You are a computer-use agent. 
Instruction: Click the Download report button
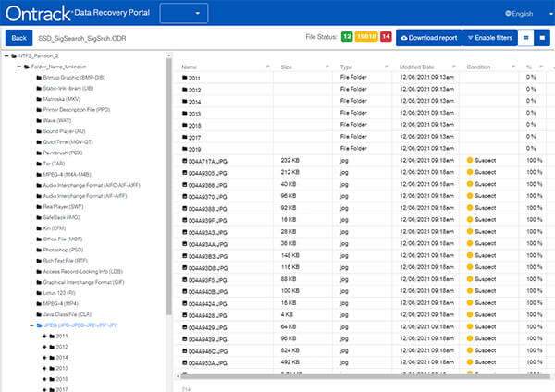coord(429,38)
